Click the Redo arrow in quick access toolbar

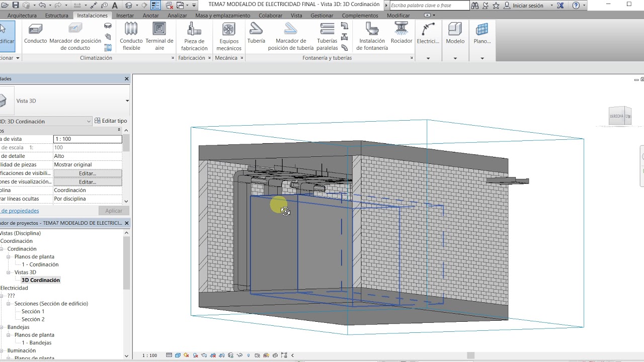tap(58, 5)
